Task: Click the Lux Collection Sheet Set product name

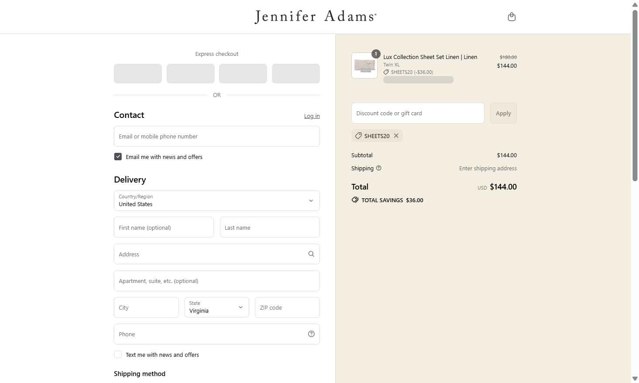Action: 430,57
